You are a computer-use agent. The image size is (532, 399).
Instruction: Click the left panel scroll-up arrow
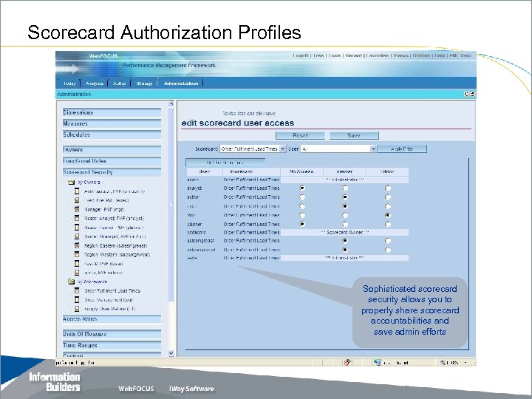tap(171, 103)
